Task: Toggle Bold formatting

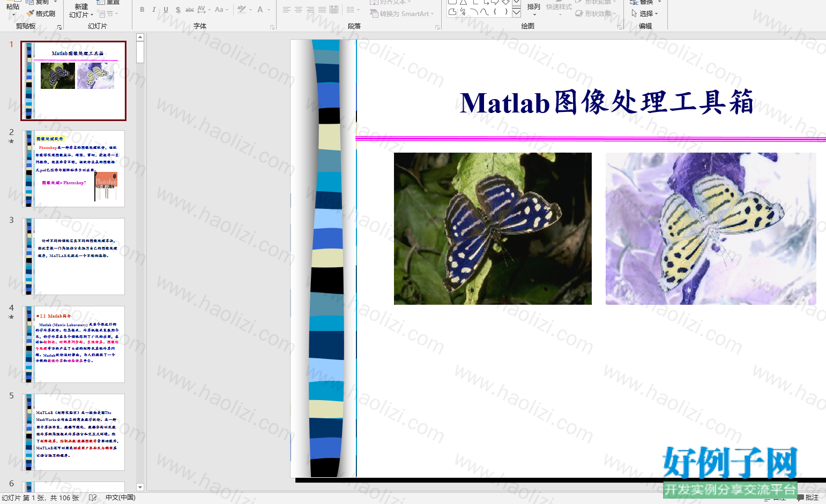Action: [x=142, y=10]
